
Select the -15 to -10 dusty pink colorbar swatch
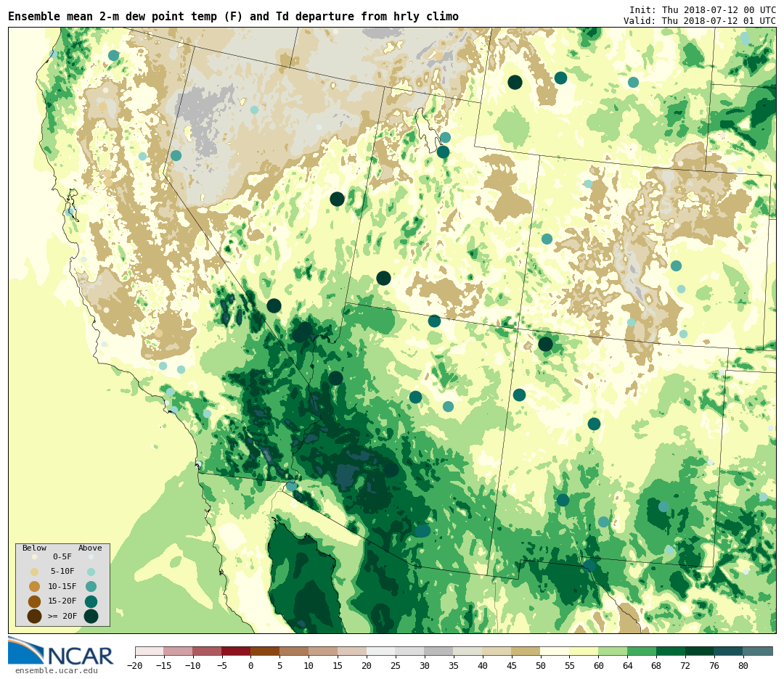pyautogui.click(x=178, y=651)
